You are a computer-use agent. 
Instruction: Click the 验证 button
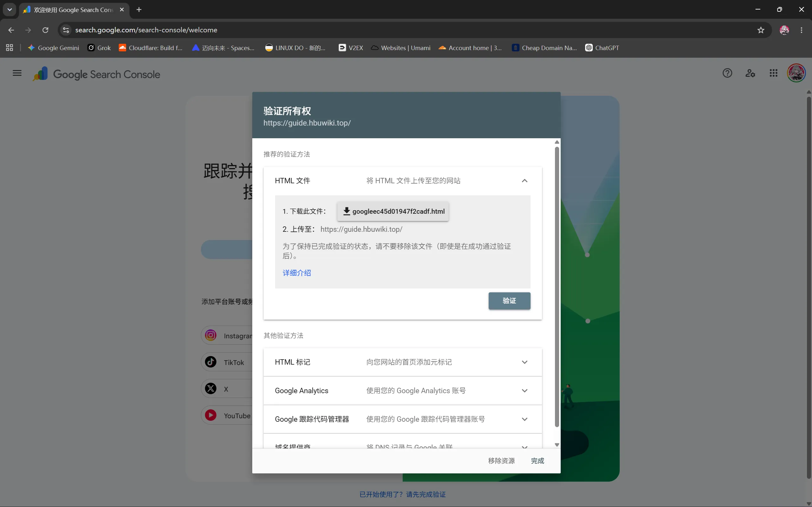[x=509, y=301]
